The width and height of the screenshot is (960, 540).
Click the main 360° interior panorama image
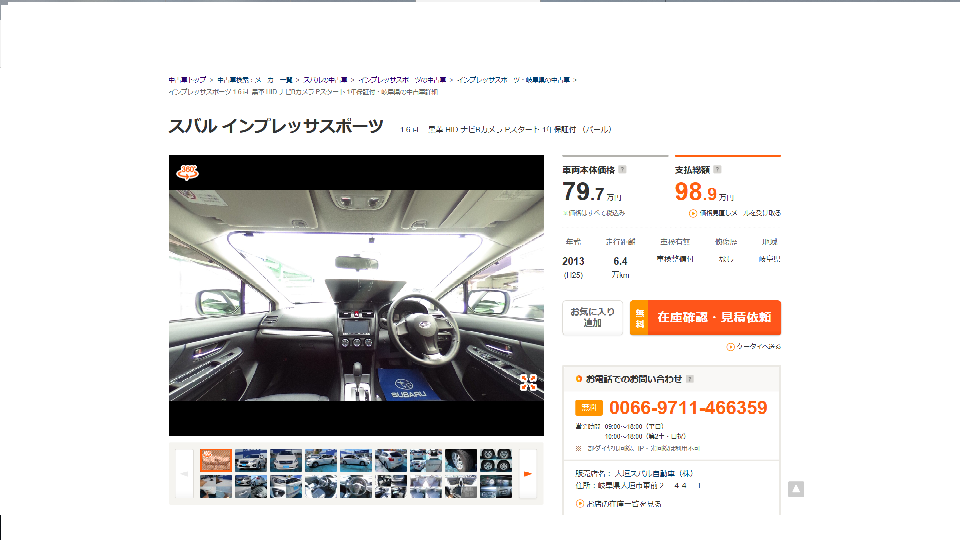(x=356, y=295)
